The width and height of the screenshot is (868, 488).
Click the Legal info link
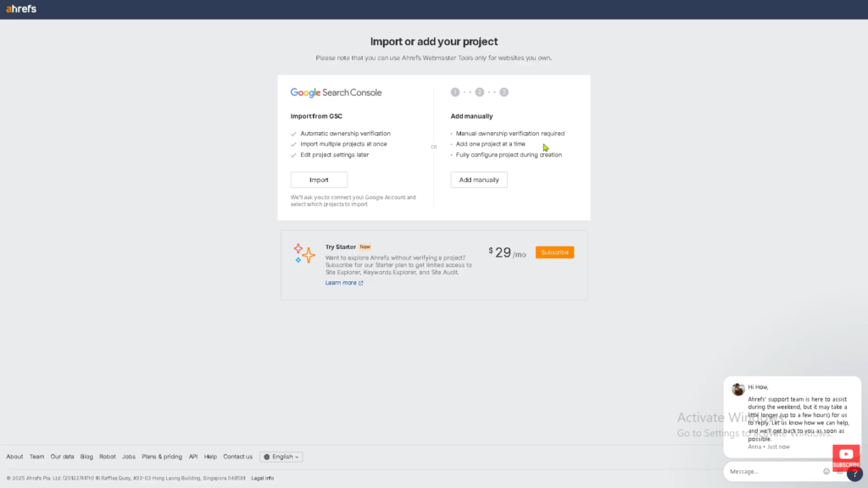pyautogui.click(x=262, y=478)
